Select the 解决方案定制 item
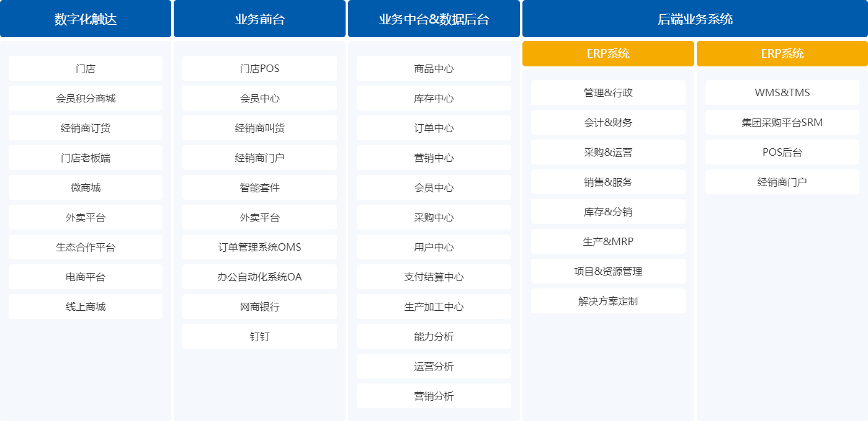Screen dimensions: 868x425 tap(608, 301)
